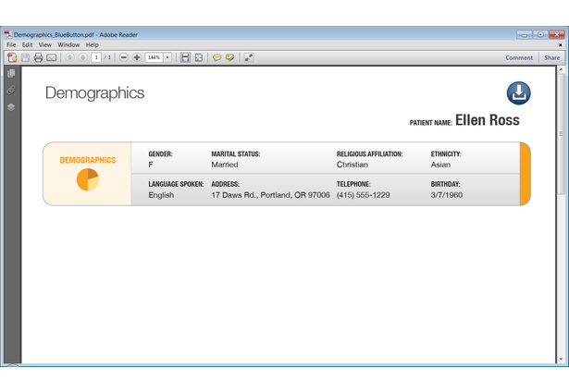Zoom in with plus button
Image resolution: width=569 pixels, height=392 pixels.
[137, 57]
